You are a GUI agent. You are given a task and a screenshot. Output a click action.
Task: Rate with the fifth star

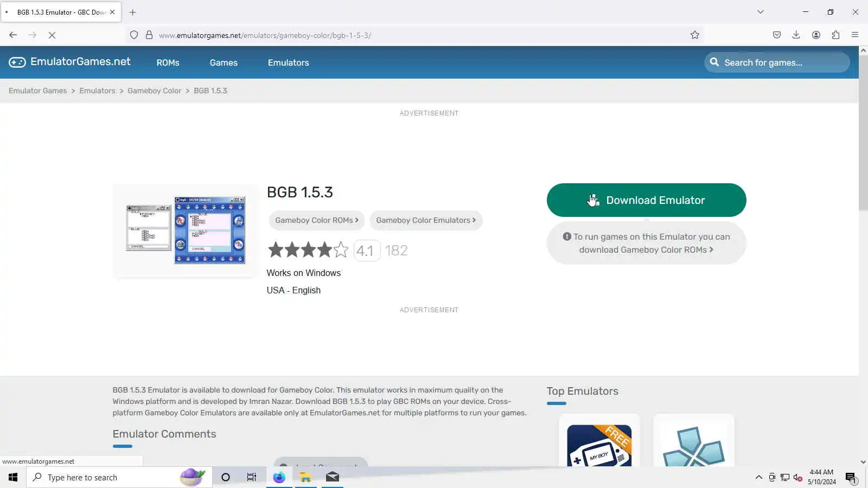click(341, 250)
